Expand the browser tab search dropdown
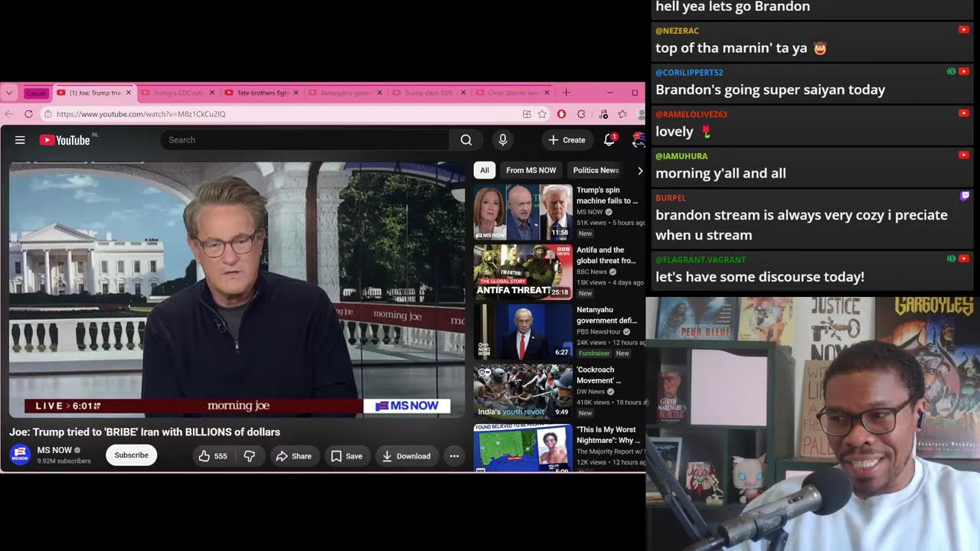The image size is (980, 551). click(x=9, y=93)
